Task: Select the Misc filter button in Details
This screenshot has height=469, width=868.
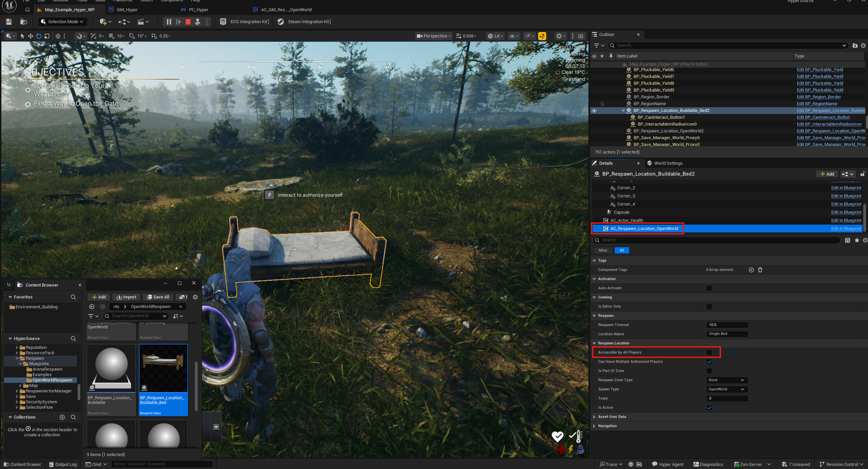Action: click(603, 250)
